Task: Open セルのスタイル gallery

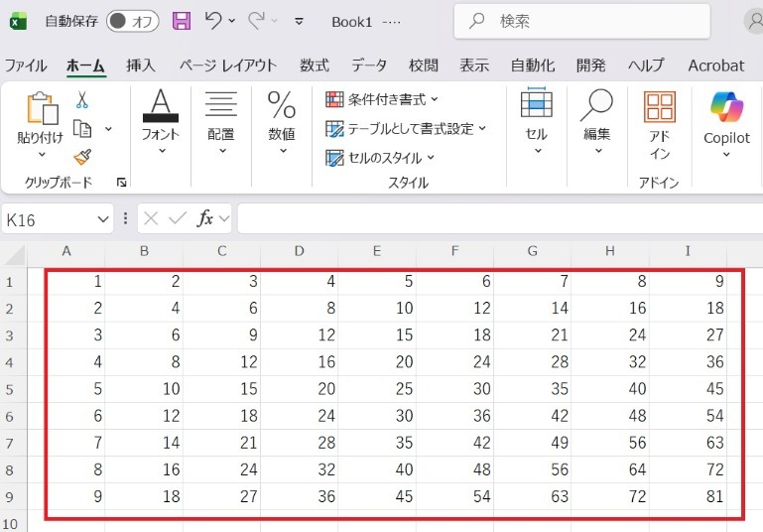Action: (380, 158)
